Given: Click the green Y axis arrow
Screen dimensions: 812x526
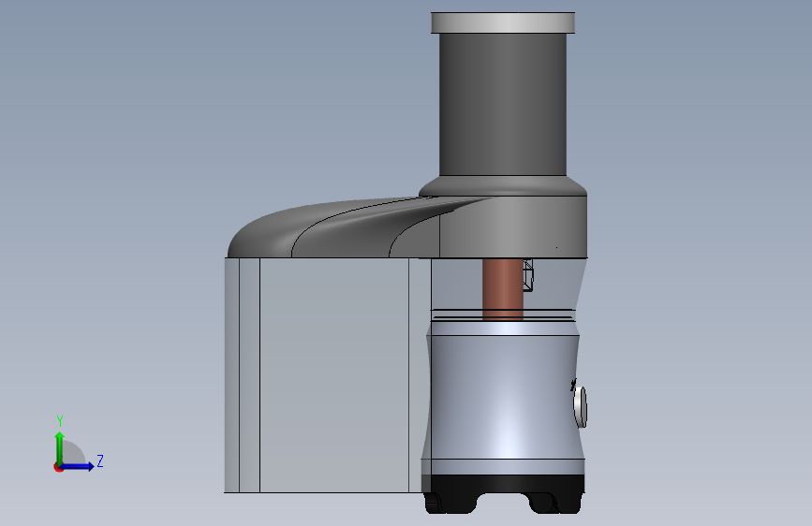Looking at the screenshot, I should (x=60, y=447).
